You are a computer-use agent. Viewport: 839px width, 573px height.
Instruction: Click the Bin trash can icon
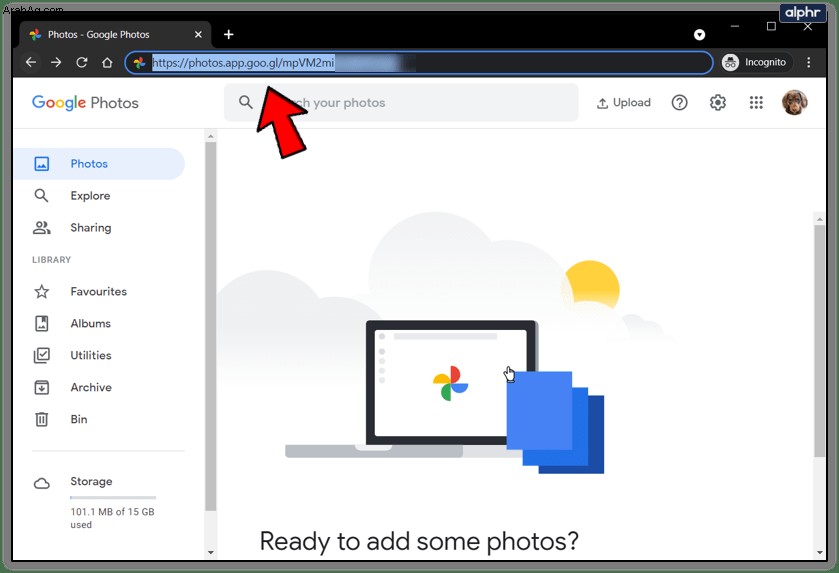42,419
